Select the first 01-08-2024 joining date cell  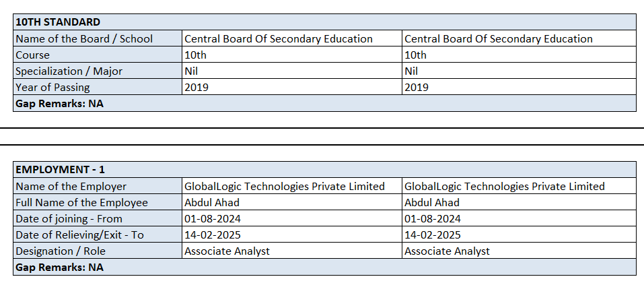pos(212,218)
